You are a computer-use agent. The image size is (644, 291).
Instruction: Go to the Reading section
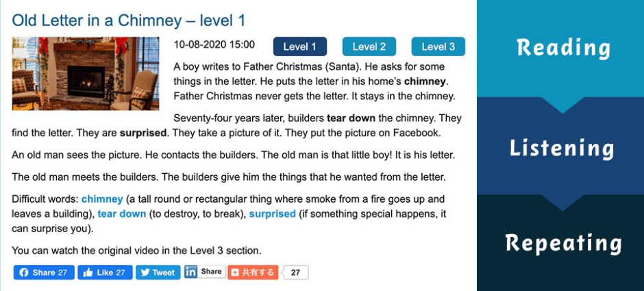point(563,48)
